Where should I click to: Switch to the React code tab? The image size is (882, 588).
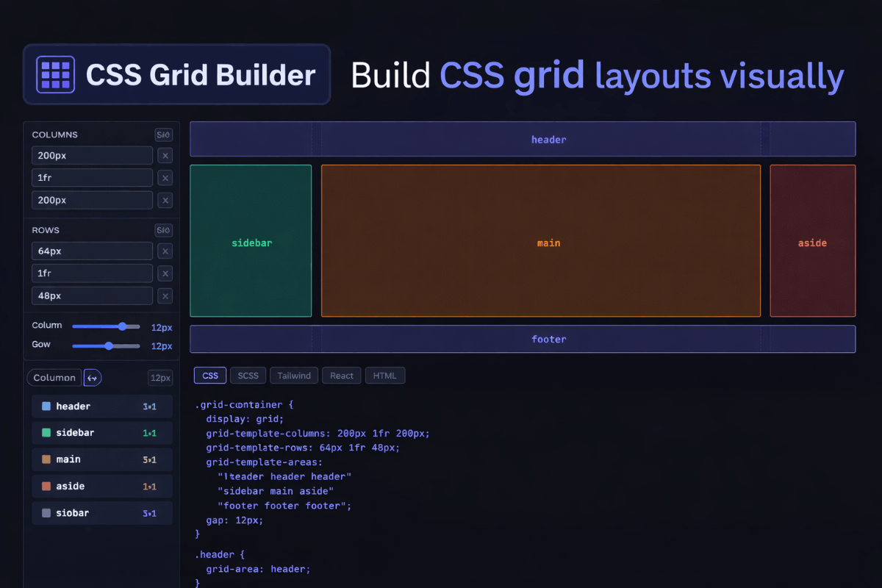tap(342, 376)
